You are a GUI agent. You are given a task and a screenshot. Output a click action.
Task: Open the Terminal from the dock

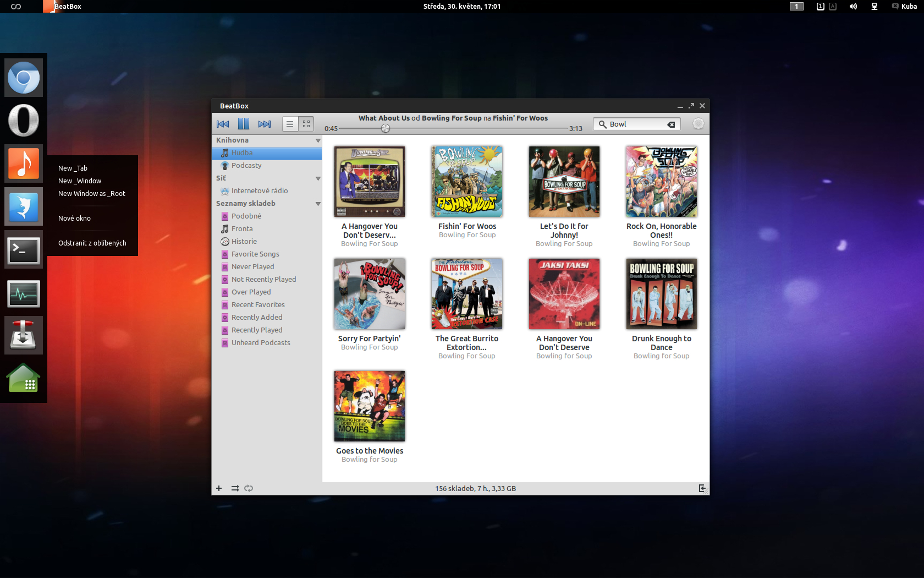(24, 249)
